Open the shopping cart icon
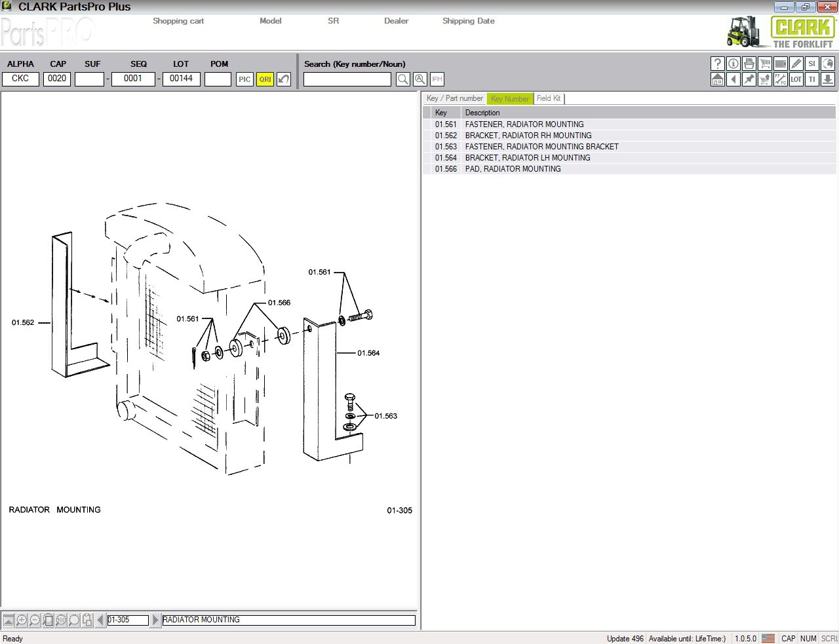This screenshot has width=839, height=644. (x=764, y=64)
